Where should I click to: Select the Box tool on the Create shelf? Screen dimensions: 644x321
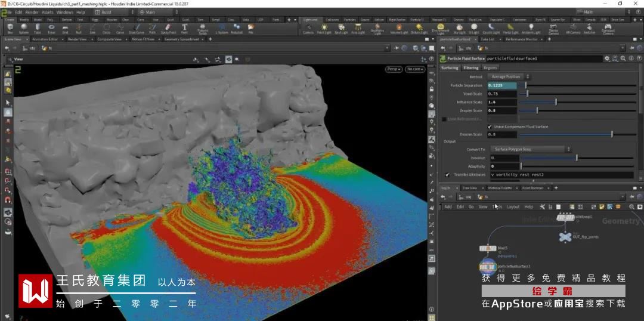(10, 29)
